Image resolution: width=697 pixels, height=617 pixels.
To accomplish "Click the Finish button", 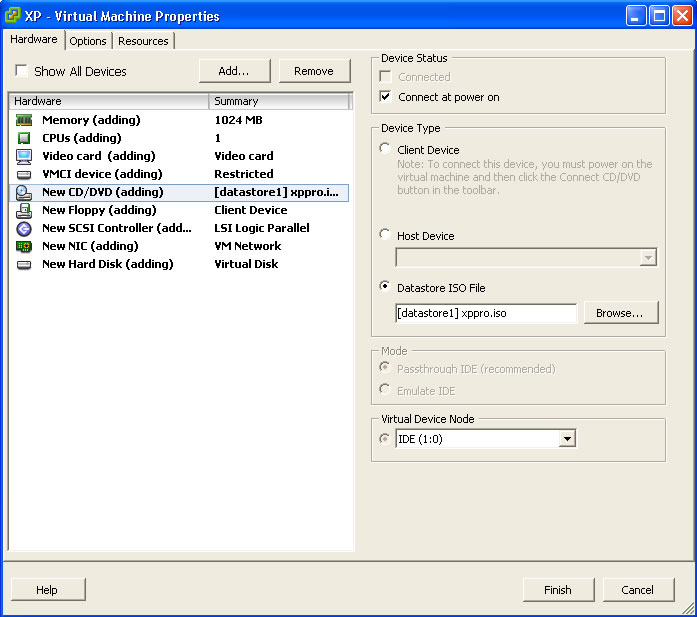I will pos(558,589).
